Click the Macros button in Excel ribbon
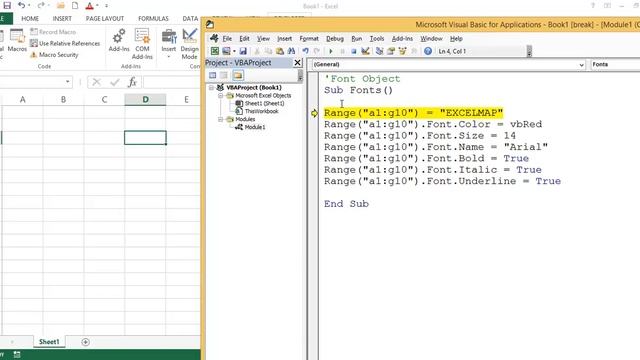The height and width of the screenshot is (360, 640). [x=17, y=41]
